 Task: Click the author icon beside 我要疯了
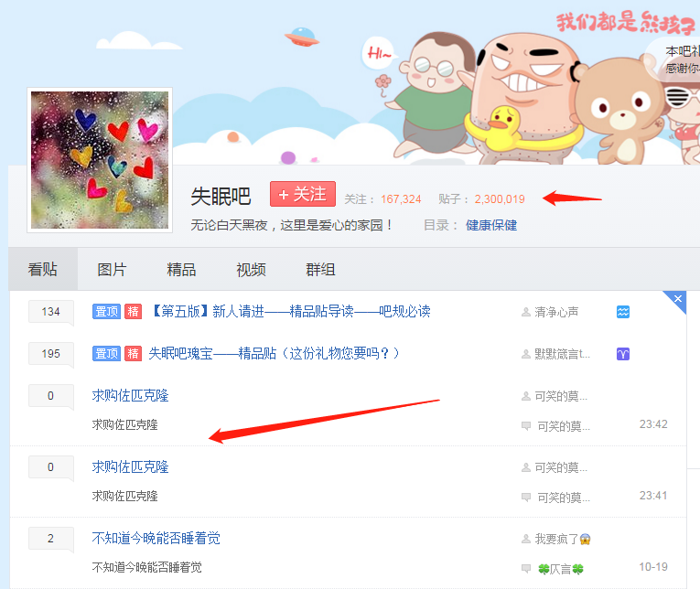click(526, 539)
